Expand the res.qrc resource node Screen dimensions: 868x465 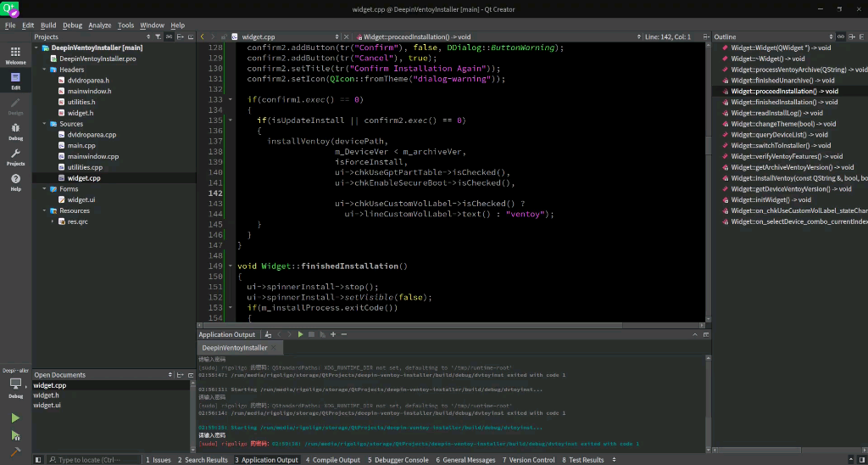pos(53,221)
